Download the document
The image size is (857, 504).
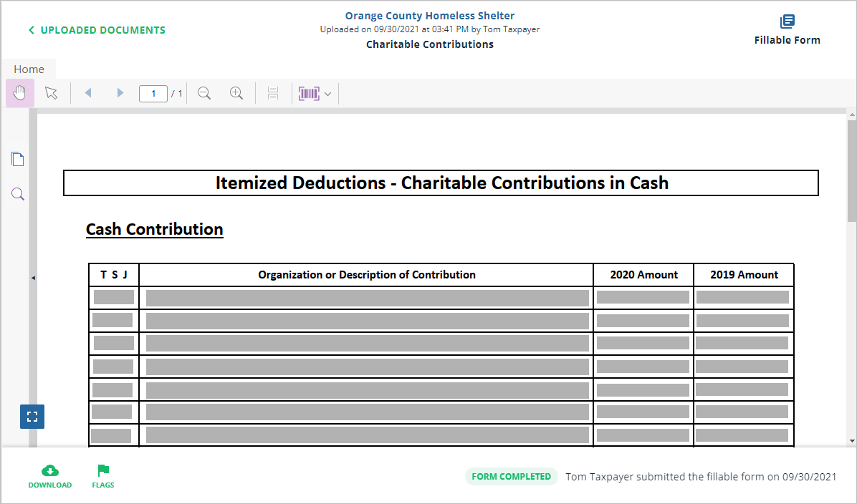(50, 476)
